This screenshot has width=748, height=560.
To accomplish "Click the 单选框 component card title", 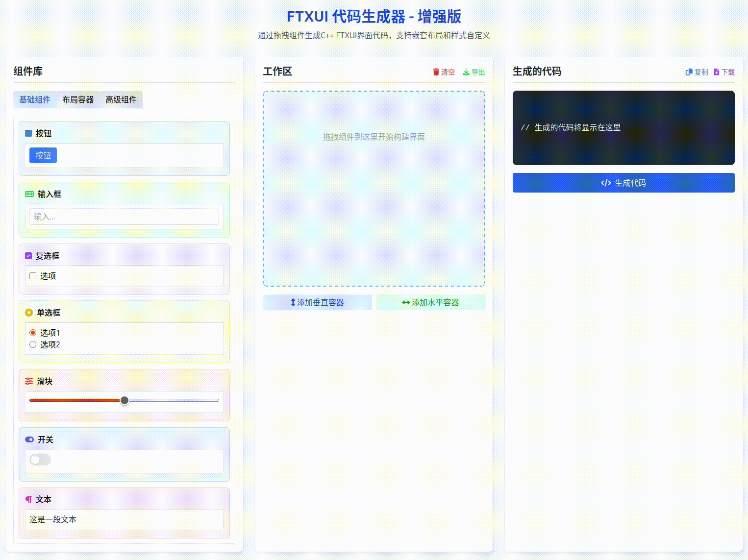I will [49, 313].
